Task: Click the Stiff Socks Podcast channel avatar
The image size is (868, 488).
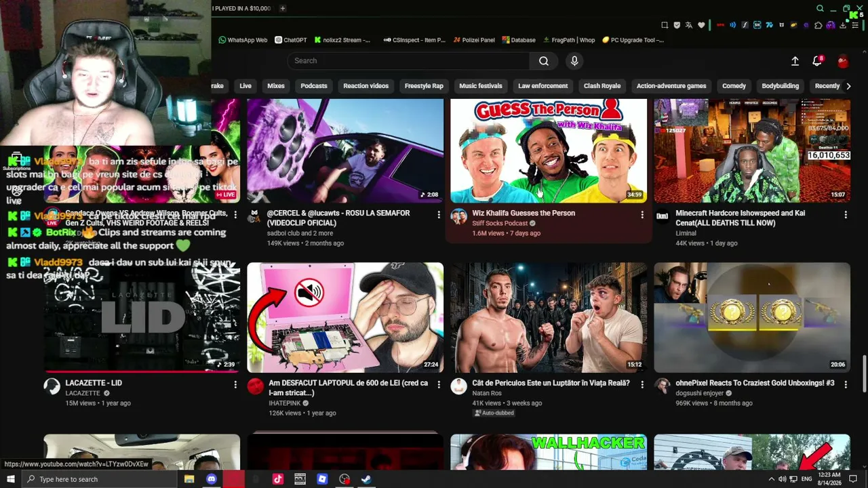Action: [x=459, y=216]
